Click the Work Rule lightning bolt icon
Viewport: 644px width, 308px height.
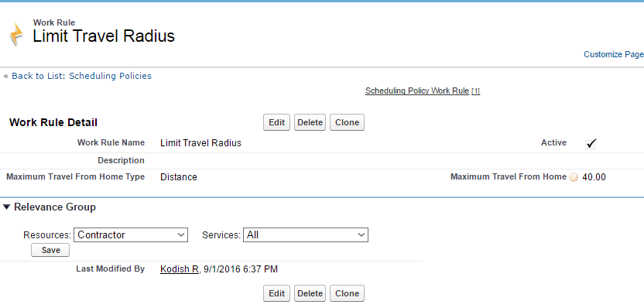click(x=16, y=35)
